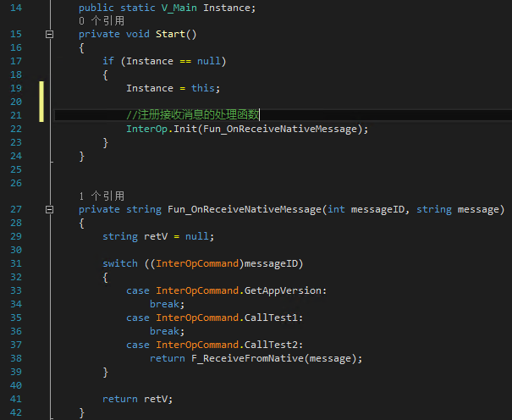Click the green Chinese comment on line 21
Viewport: 512px width, 420px height.
click(x=193, y=115)
